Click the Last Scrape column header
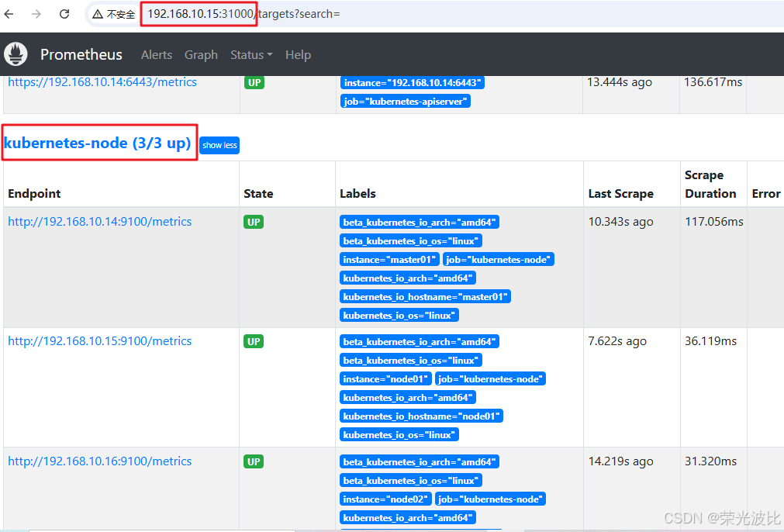The image size is (784, 532). click(620, 194)
